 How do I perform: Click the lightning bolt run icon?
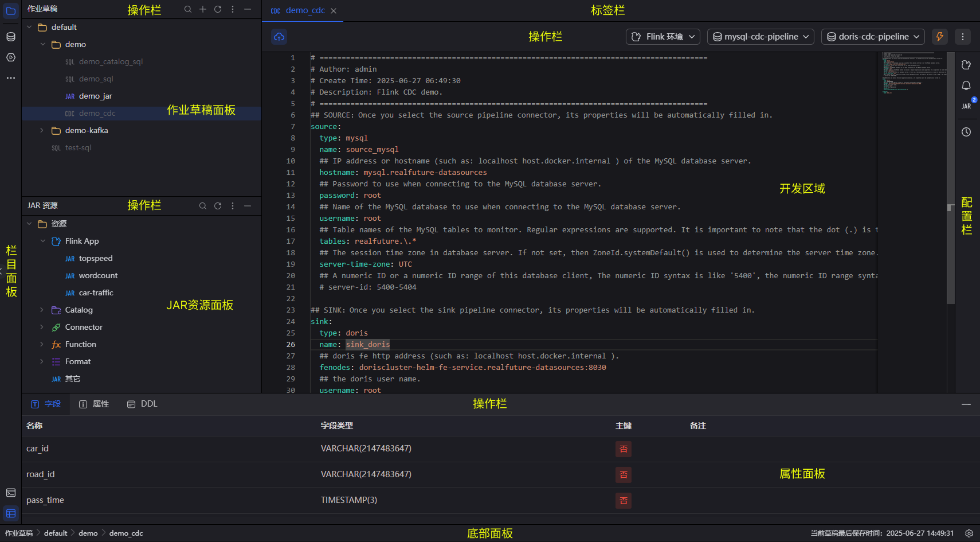coord(939,37)
